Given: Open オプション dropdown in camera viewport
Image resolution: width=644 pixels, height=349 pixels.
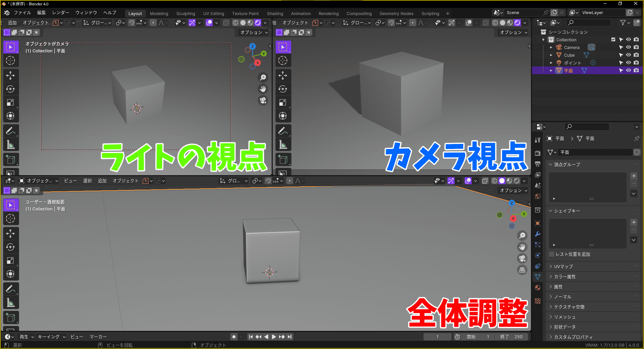Looking at the screenshot, I should click(x=514, y=33).
